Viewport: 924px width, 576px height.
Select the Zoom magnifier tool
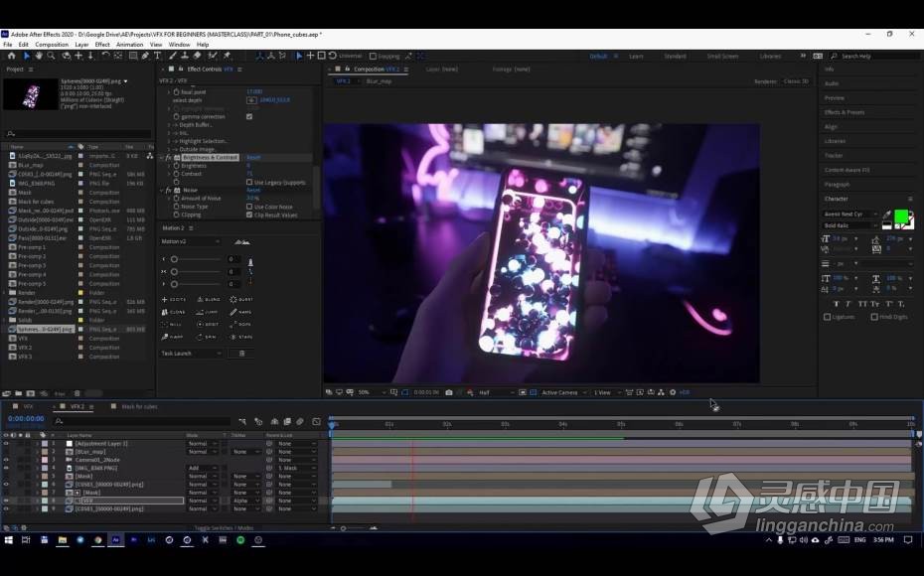coord(52,56)
